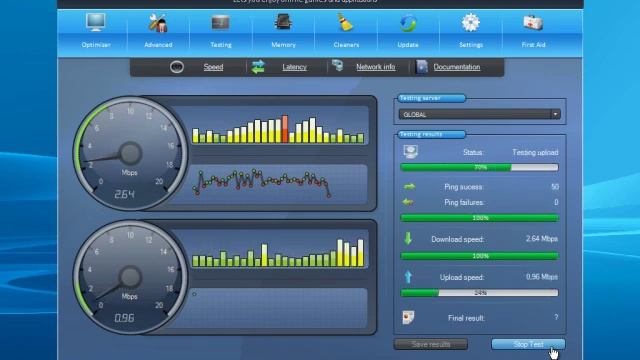Click the "Testing upload" status text
The image size is (640, 360).
[x=535, y=152]
